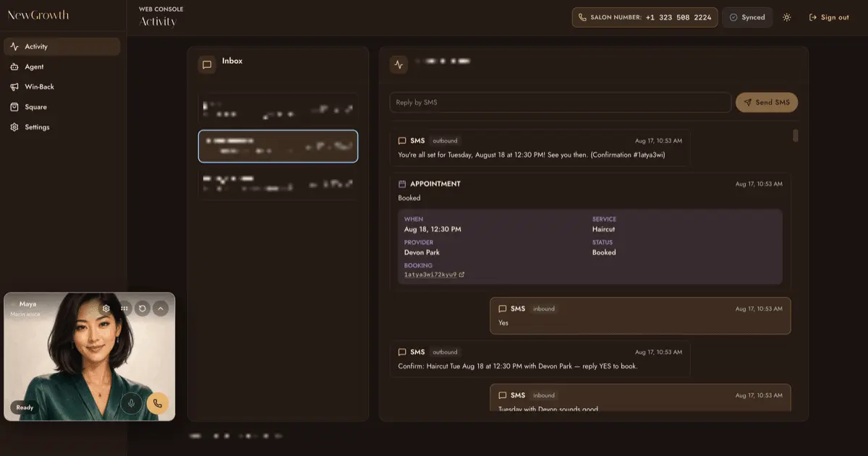868x456 pixels.
Task: Click the 'outbound' tag on the confirmation SMS
Action: 445,141
